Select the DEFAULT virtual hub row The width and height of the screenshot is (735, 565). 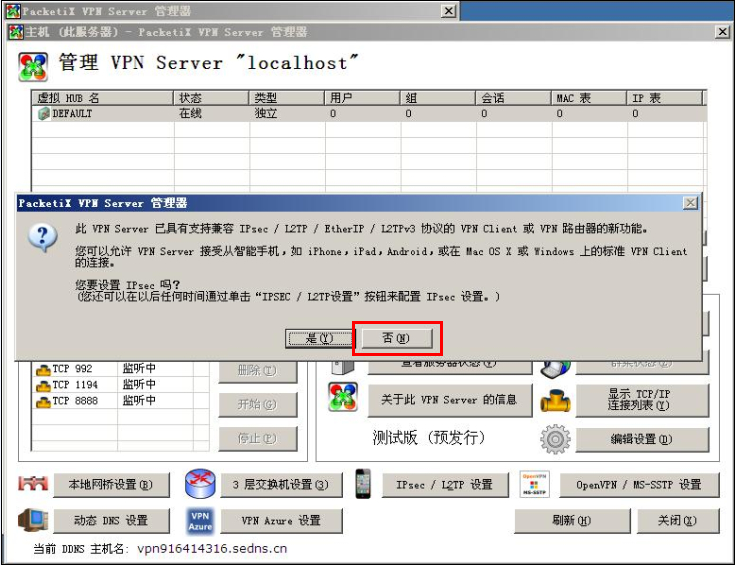[x=369, y=113]
